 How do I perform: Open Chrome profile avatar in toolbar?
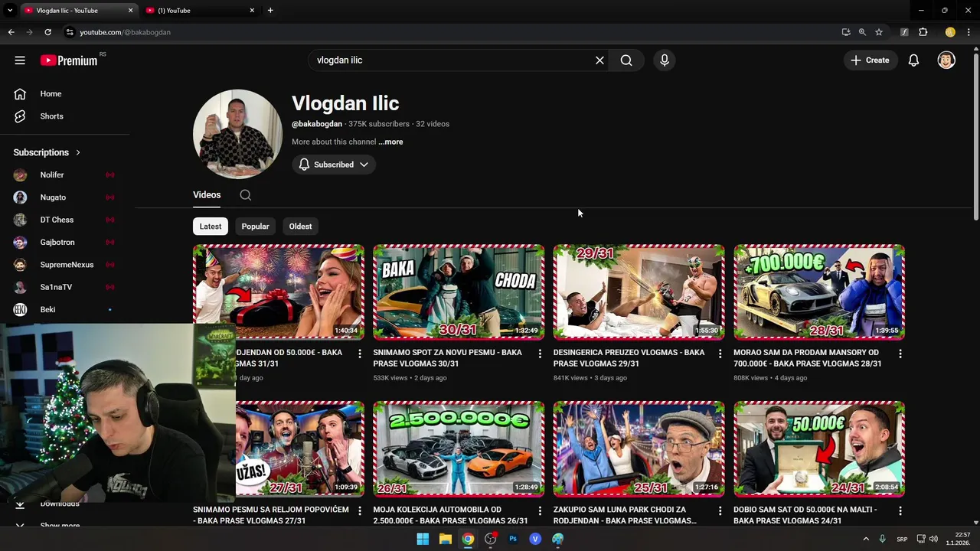(950, 32)
